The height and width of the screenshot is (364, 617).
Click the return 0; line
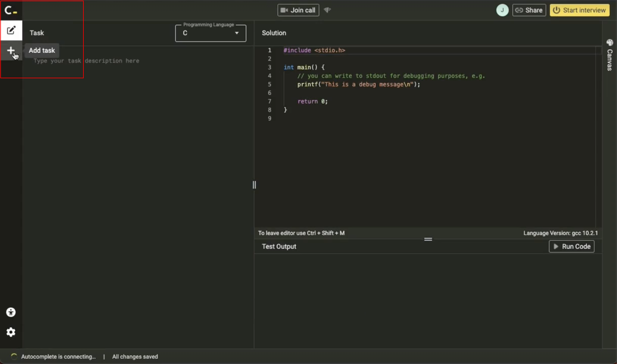pyautogui.click(x=313, y=101)
